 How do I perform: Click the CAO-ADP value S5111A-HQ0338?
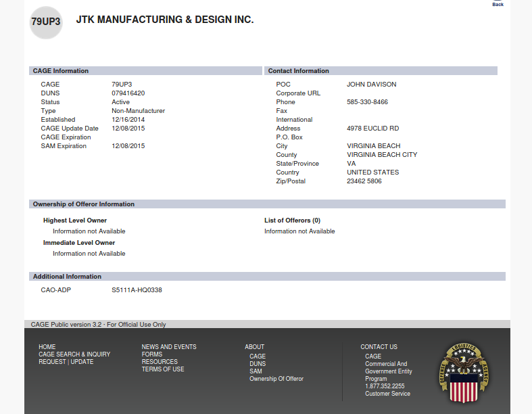(137, 290)
